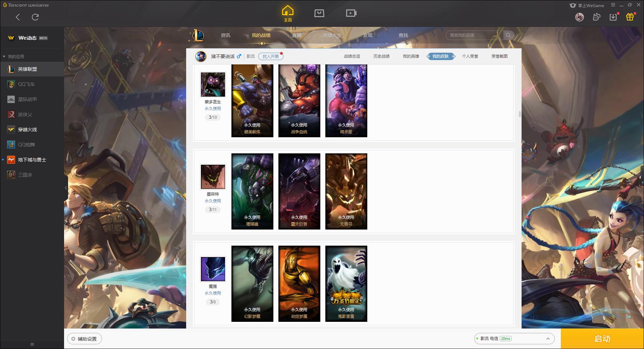Image resolution: width=644 pixels, height=349 pixels.
Task: Click the skin list scrollbar thumb
Action: [520, 114]
